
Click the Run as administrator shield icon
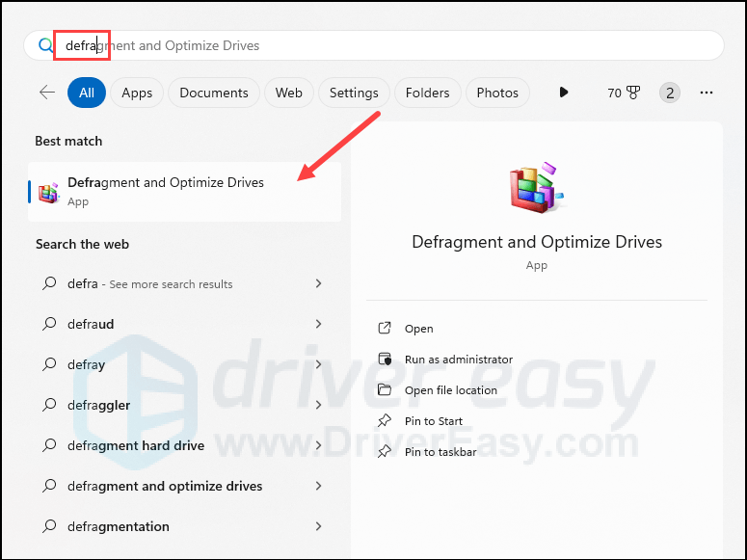tap(385, 360)
